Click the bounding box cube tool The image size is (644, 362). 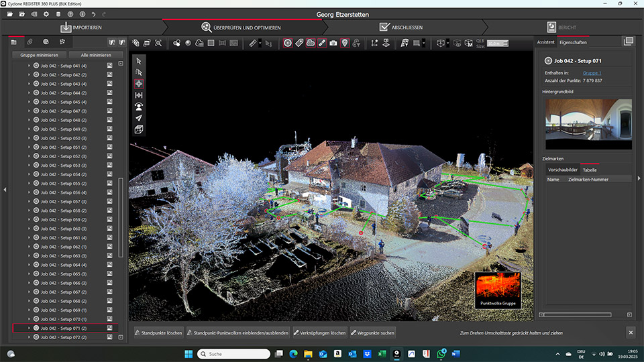(x=139, y=129)
